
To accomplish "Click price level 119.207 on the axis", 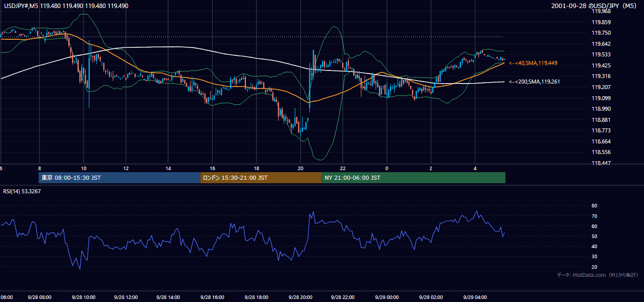I will click(601, 87).
